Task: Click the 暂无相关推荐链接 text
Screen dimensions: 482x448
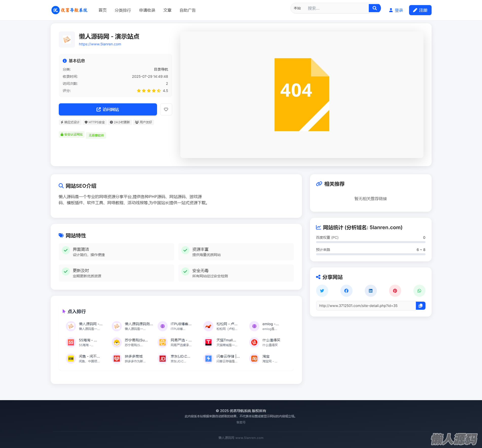Action: 371,199
